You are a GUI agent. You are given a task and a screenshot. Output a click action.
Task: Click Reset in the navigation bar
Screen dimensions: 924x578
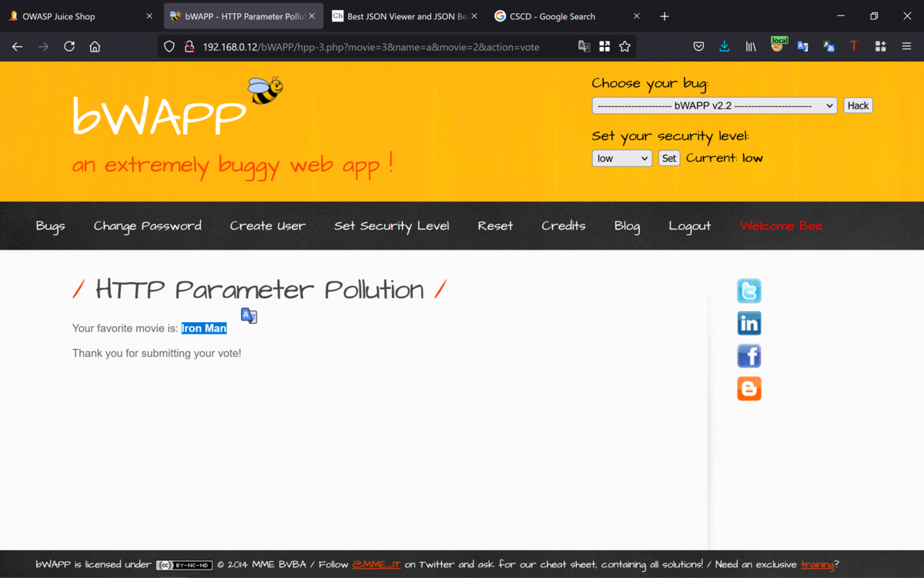(495, 226)
